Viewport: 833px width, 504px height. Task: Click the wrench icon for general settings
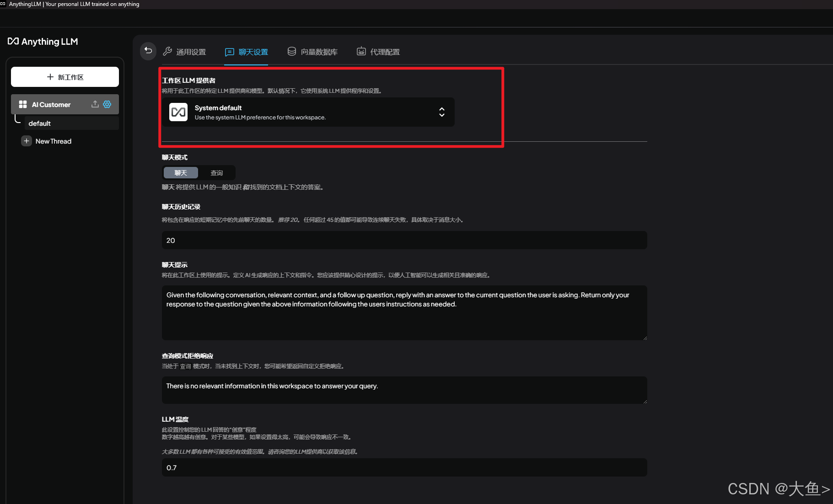tap(167, 51)
